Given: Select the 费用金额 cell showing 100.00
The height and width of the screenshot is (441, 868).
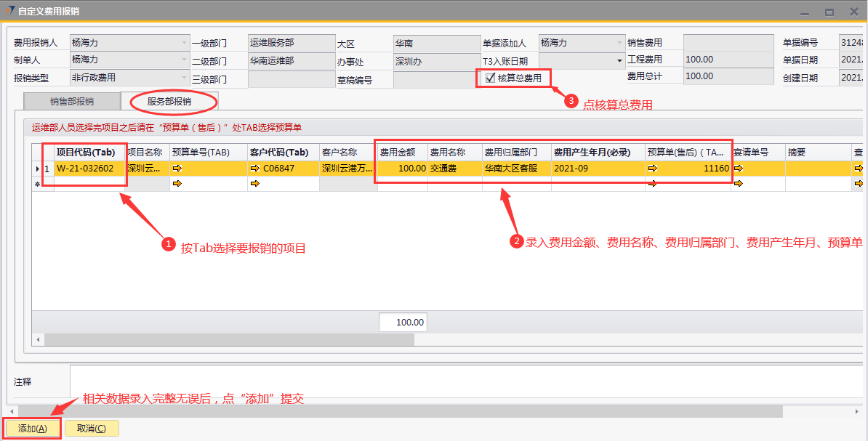Looking at the screenshot, I should [x=402, y=169].
